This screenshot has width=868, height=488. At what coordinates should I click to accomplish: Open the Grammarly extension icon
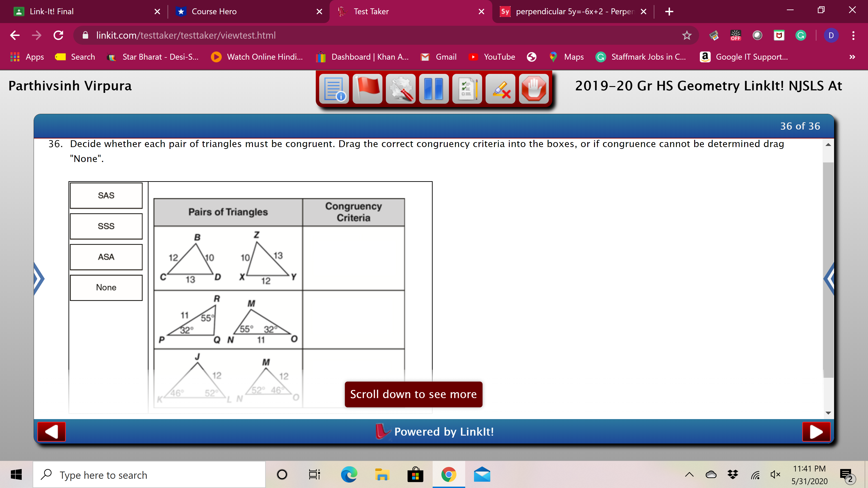(801, 35)
